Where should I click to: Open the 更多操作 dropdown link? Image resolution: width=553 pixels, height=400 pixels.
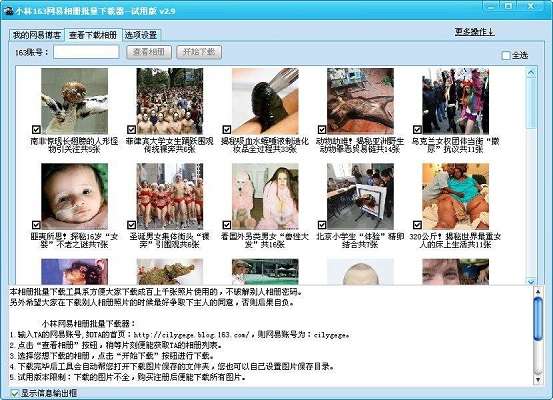474,32
